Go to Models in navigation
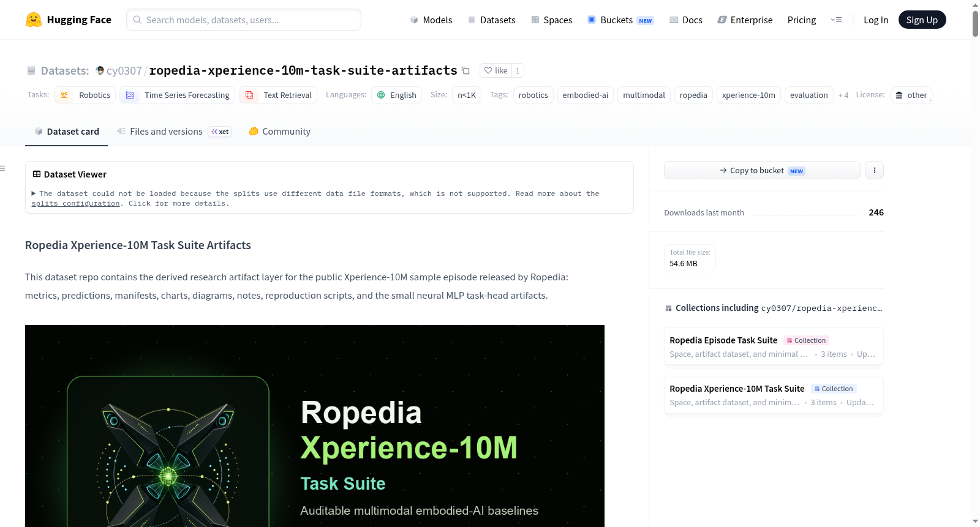The image size is (980, 527). (431, 20)
